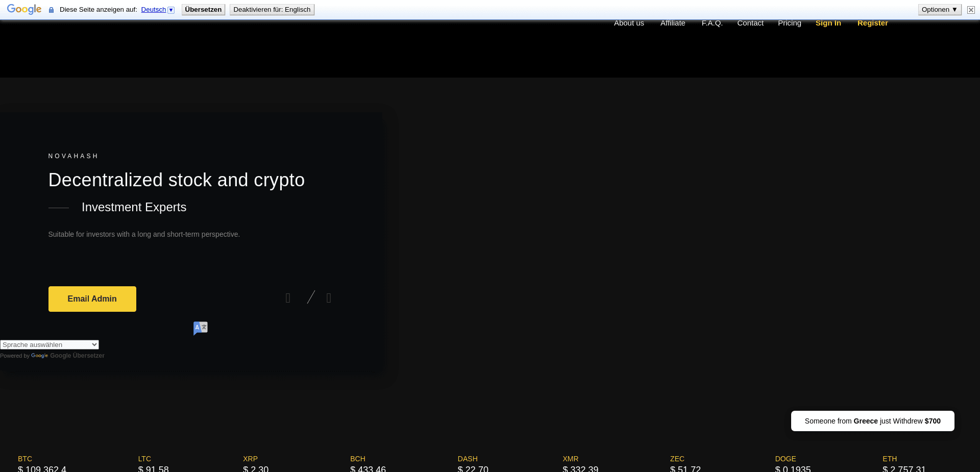
Task: Click the Greece withdrawal notification popup
Action: [x=872, y=421]
